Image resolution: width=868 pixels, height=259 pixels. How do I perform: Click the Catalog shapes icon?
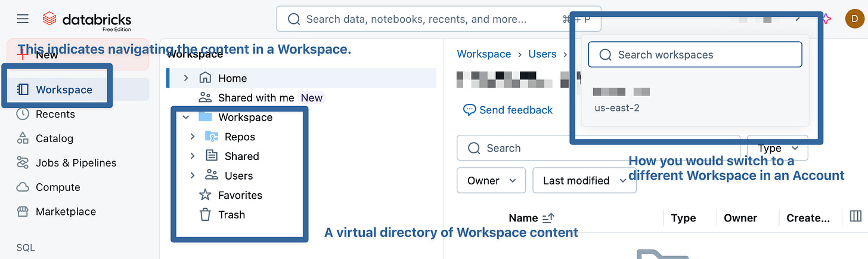[x=23, y=138]
